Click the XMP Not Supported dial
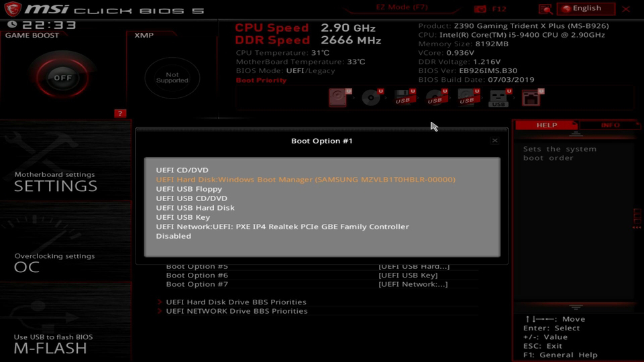This screenshot has height=362, width=644. (172, 78)
